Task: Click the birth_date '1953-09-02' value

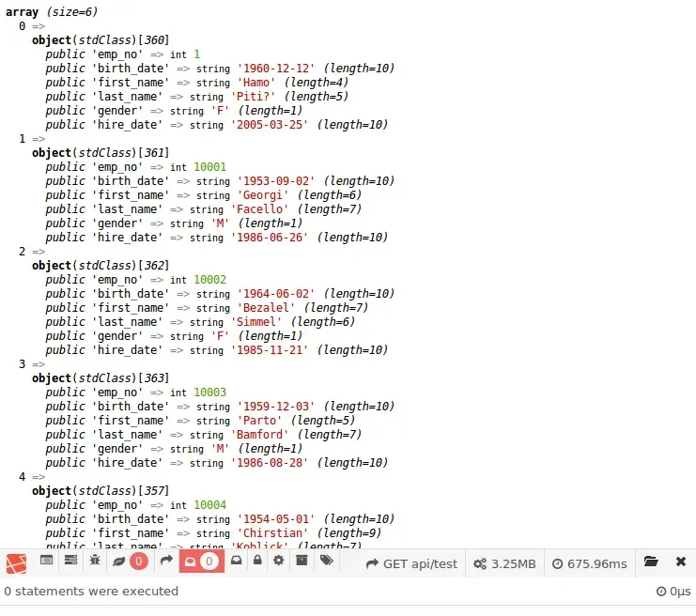Action: [x=276, y=181]
